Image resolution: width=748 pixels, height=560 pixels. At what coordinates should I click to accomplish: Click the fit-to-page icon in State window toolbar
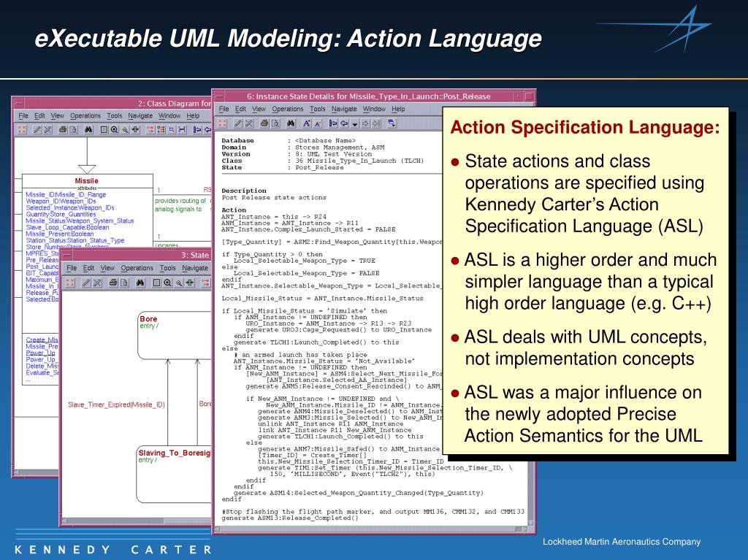(156, 283)
